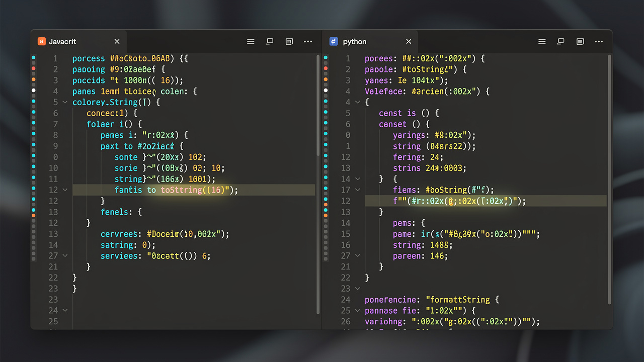Click the overlapping-windows icon in the Javacrit pane
644x362 pixels.
270,42
